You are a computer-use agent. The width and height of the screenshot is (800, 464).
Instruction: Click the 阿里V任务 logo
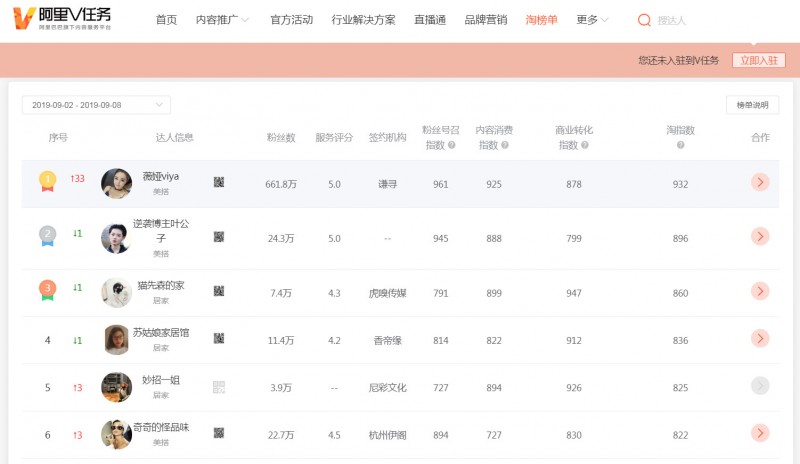click(x=62, y=20)
